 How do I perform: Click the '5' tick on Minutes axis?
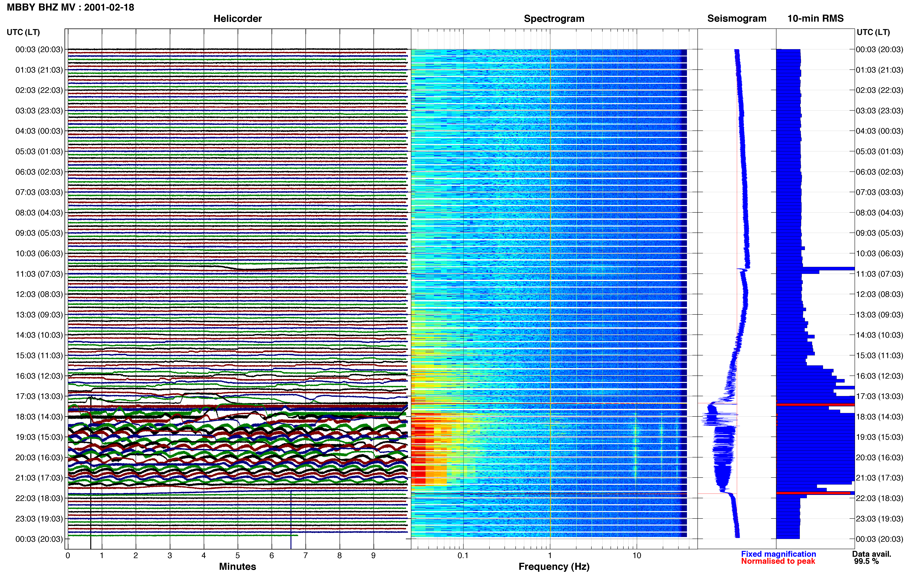pyautogui.click(x=238, y=556)
